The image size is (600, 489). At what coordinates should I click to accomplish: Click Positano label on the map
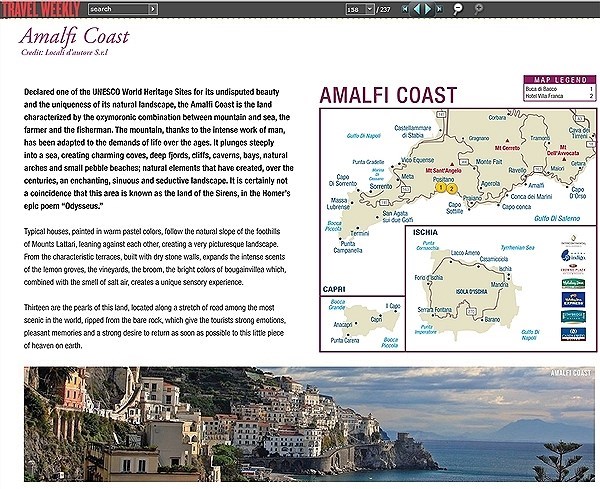pyautogui.click(x=443, y=179)
